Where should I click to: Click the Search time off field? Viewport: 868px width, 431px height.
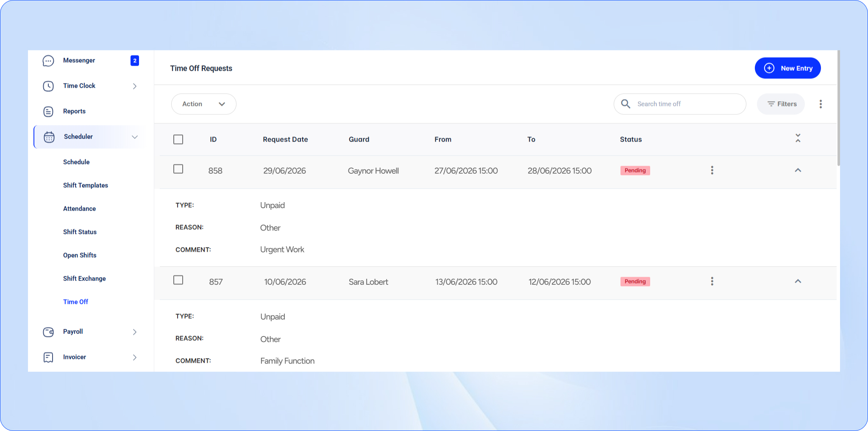[x=680, y=104]
